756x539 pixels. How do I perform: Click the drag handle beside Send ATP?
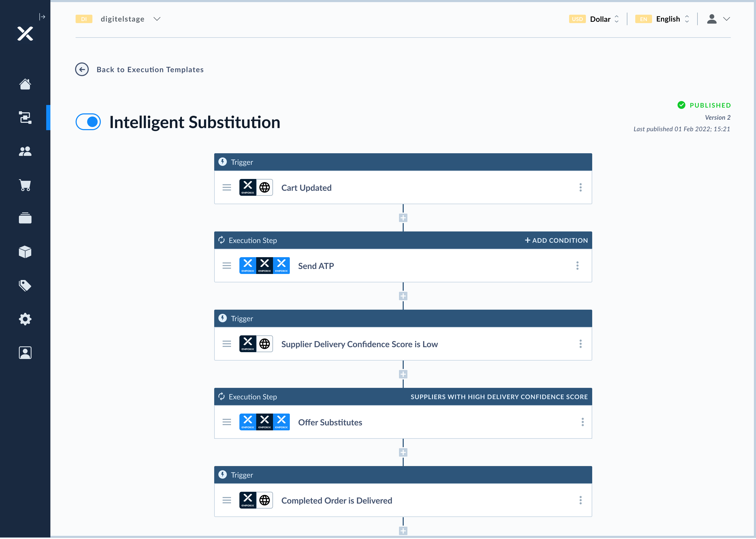click(227, 266)
